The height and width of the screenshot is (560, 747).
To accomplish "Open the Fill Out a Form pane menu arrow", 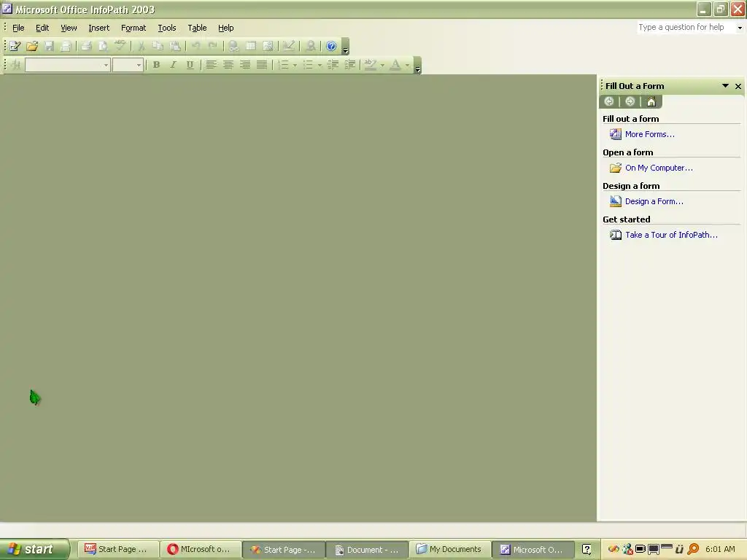I will (x=725, y=86).
